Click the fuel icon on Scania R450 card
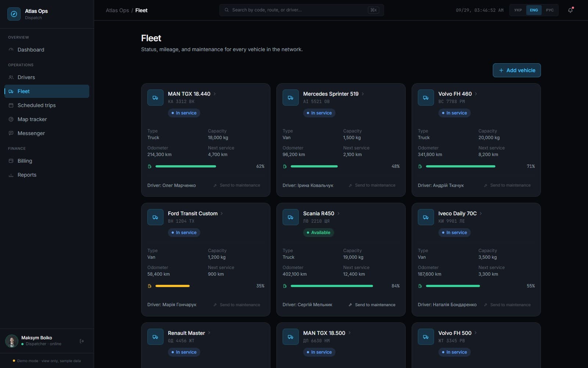588x368 pixels. [285, 286]
